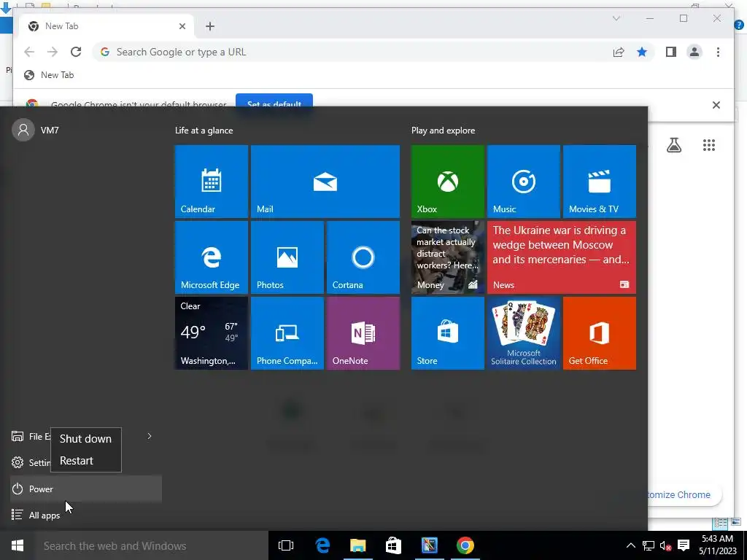
Task: Switch to Chrome on the taskbar
Action: coord(465,545)
